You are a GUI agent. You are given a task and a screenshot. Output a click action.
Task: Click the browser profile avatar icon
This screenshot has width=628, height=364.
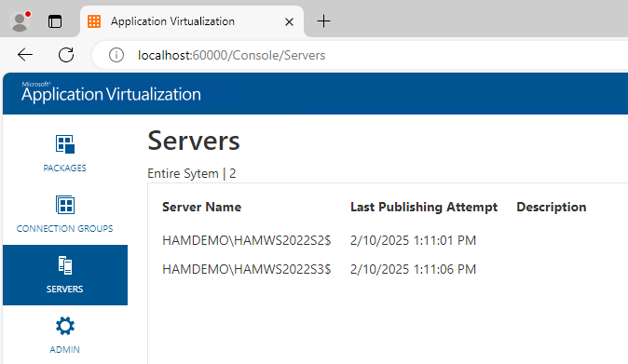(20, 21)
